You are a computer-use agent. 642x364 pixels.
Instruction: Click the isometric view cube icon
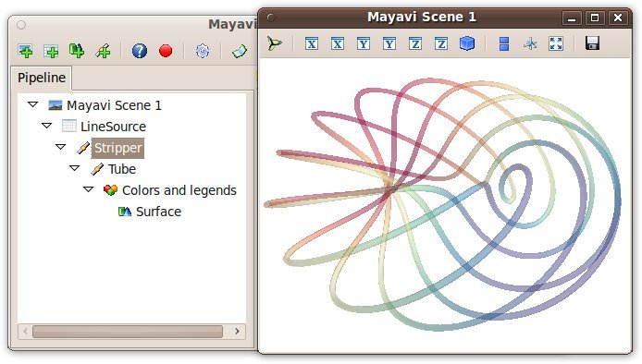(x=467, y=43)
